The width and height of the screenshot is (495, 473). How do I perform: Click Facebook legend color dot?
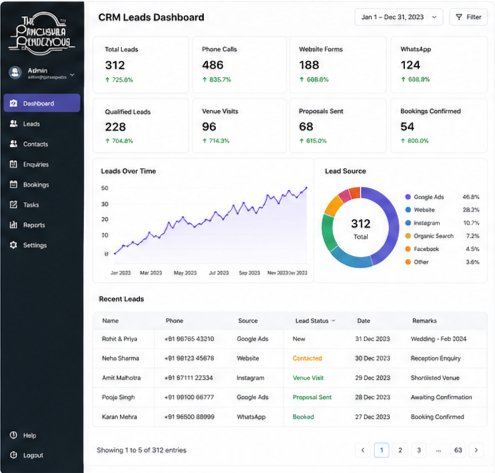click(x=408, y=249)
